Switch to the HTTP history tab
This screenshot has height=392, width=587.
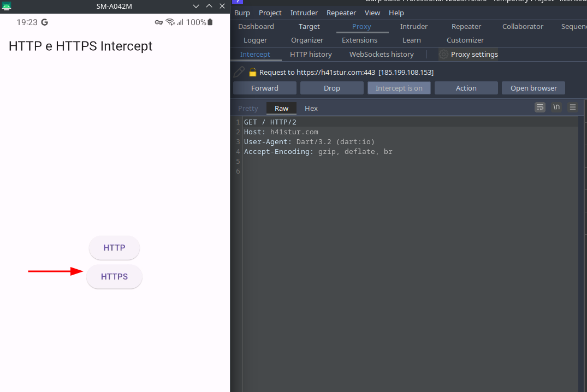coord(311,54)
